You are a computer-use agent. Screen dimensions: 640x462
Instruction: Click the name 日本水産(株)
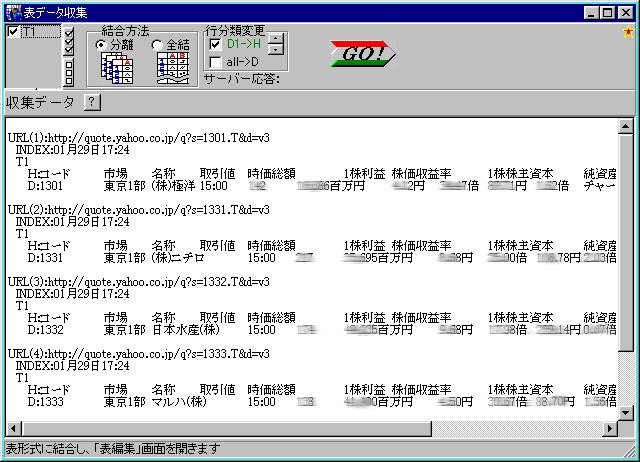[186, 330]
